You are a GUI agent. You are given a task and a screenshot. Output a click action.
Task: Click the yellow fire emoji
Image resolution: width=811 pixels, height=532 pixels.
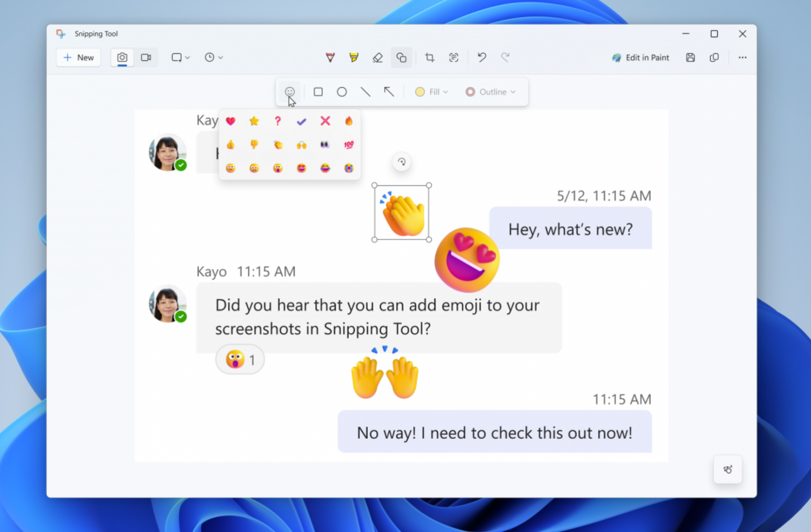point(349,120)
